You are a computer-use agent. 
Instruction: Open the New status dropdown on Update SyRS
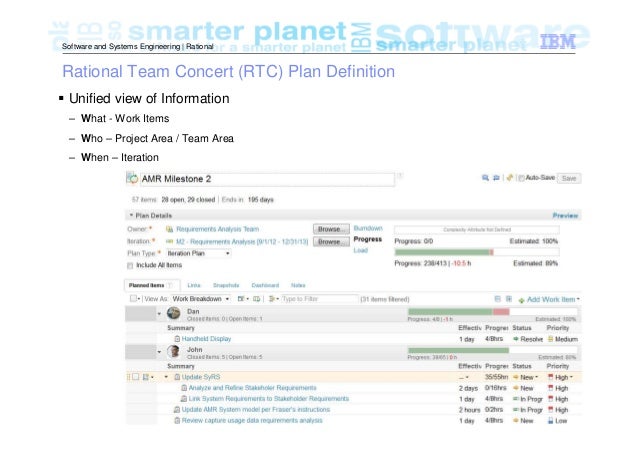(x=537, y=377)
